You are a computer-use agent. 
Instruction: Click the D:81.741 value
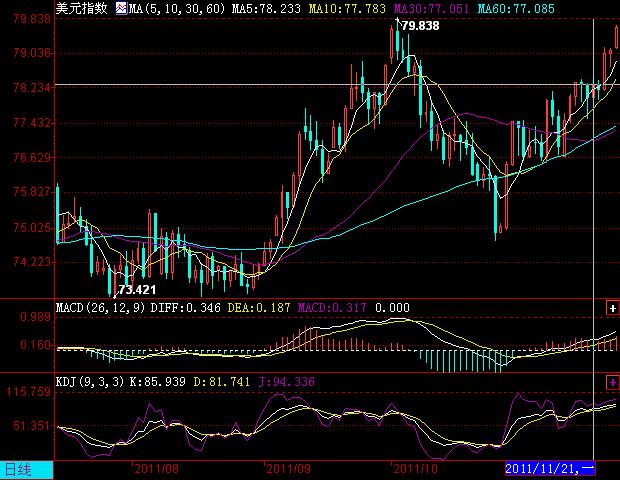point(221,382)
